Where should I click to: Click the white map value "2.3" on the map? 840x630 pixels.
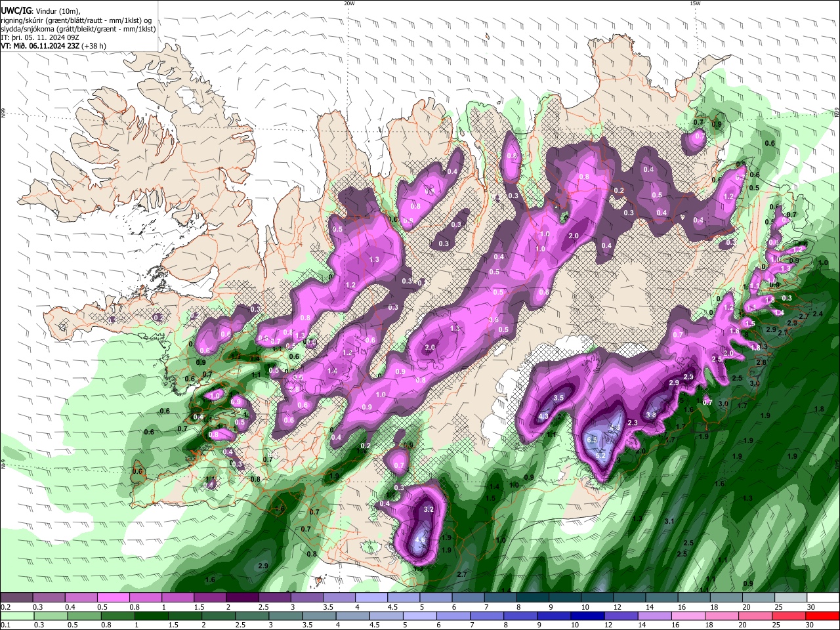pos(633,423)
